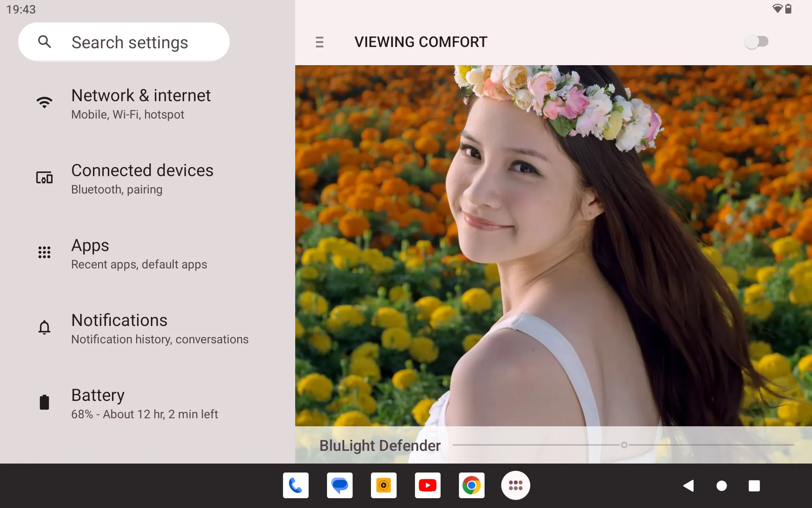Click the Apps grid icon in settings list
Screen dimensions: 812x508
tap(44, 252)
